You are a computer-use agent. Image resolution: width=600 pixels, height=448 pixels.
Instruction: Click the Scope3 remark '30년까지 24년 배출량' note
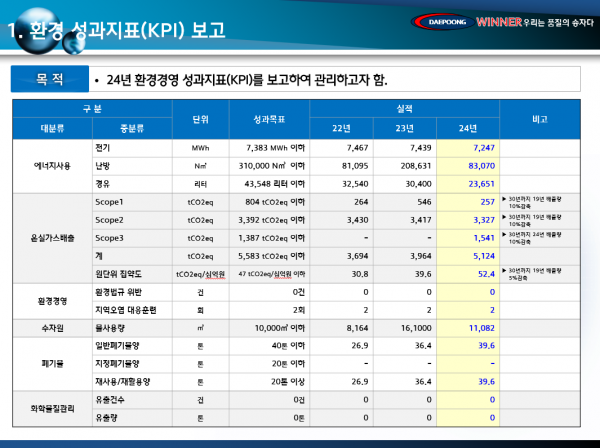point(532,238)
